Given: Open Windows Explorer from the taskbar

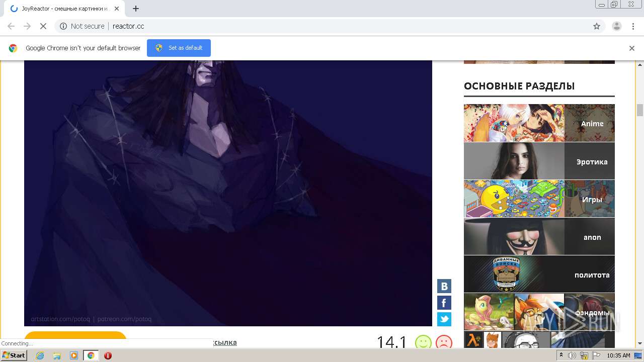Looking at the screenshot, I should click(x=57, y=355).
